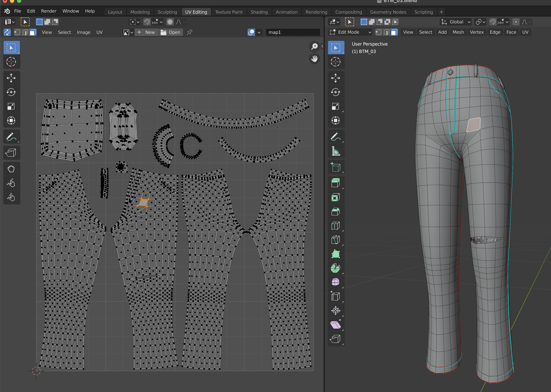
Task: Select the Scale tool in UV editor
Action: click(11, 106)
